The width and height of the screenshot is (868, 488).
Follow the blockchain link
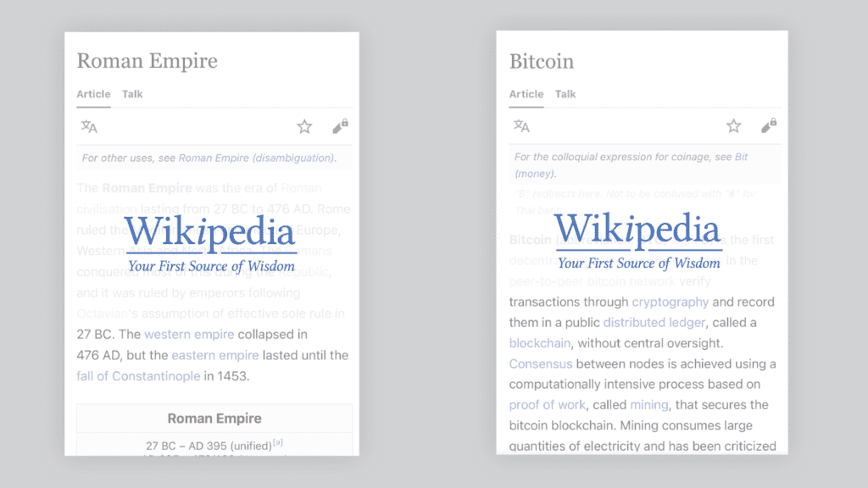[540, 343]
